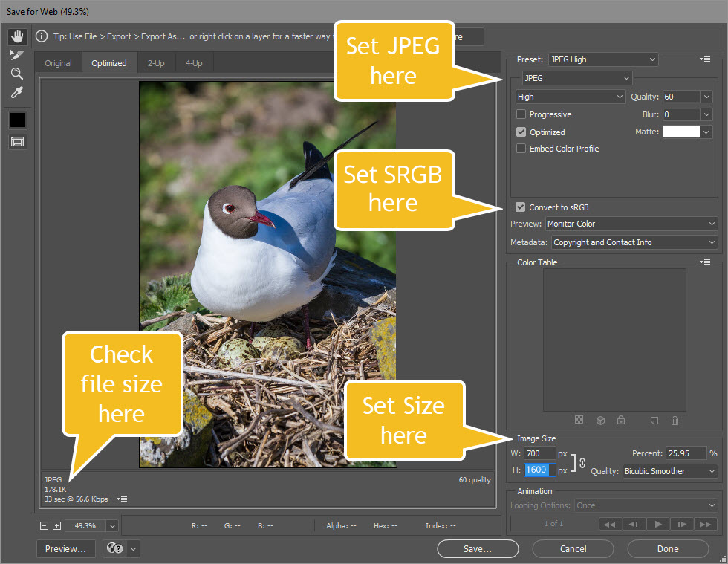Screen dimensions: 728x564
Task: Open the Optimize panel flyout menu
Action: click(x=706, y=59)
